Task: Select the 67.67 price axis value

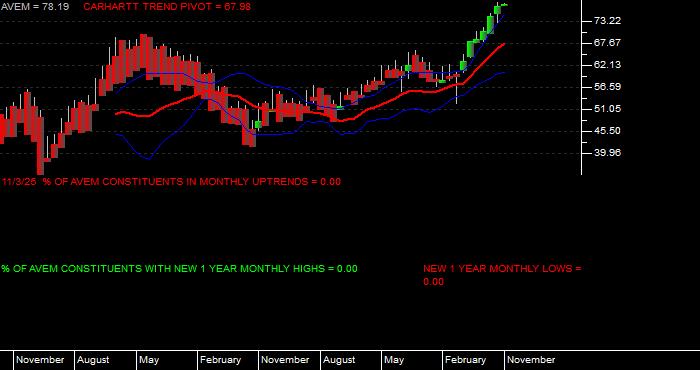Action: pos(608,43)
